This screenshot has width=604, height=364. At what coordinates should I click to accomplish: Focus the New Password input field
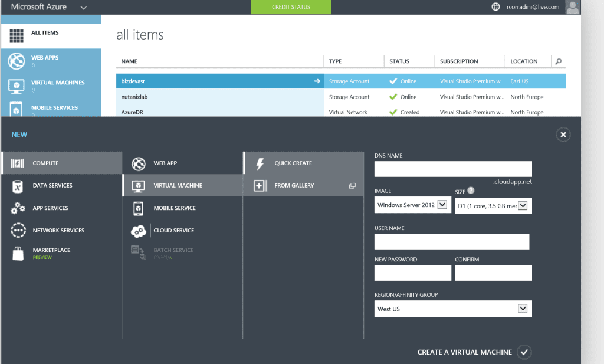coord(412,273)
